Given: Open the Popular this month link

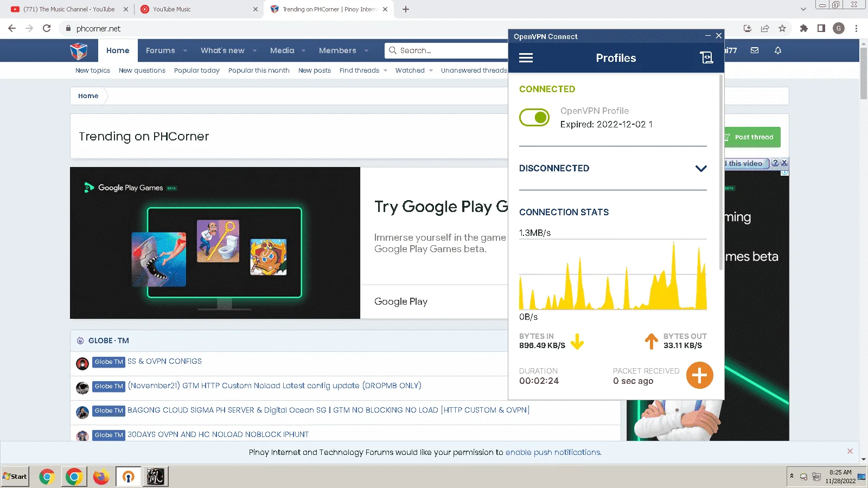Looking at the screenshot, I should coord(259,70).
